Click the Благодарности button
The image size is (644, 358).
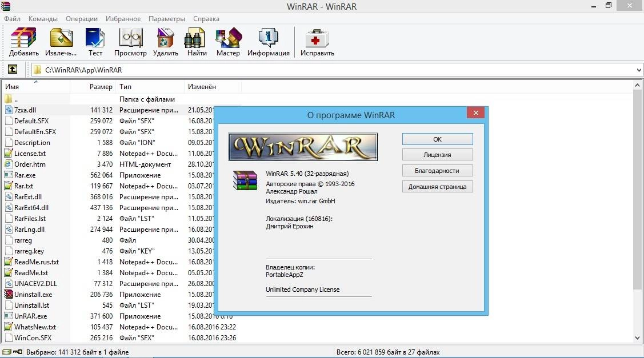[437, 171]
